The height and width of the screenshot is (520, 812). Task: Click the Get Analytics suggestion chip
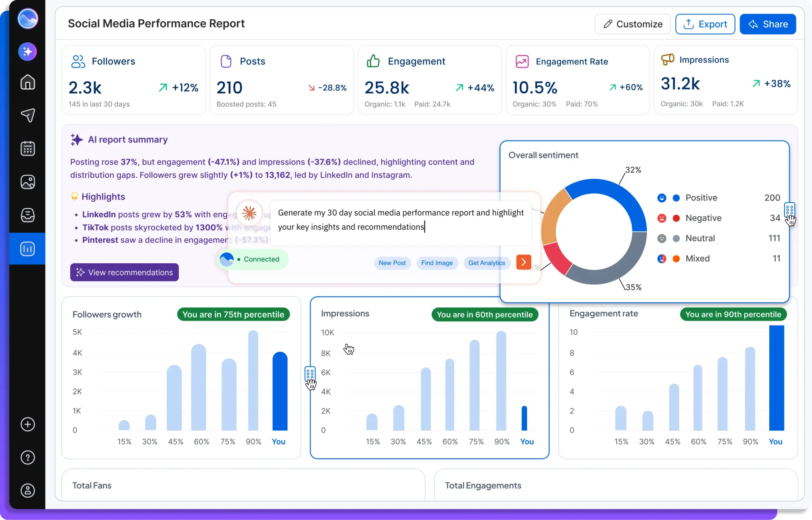point(487,263)
